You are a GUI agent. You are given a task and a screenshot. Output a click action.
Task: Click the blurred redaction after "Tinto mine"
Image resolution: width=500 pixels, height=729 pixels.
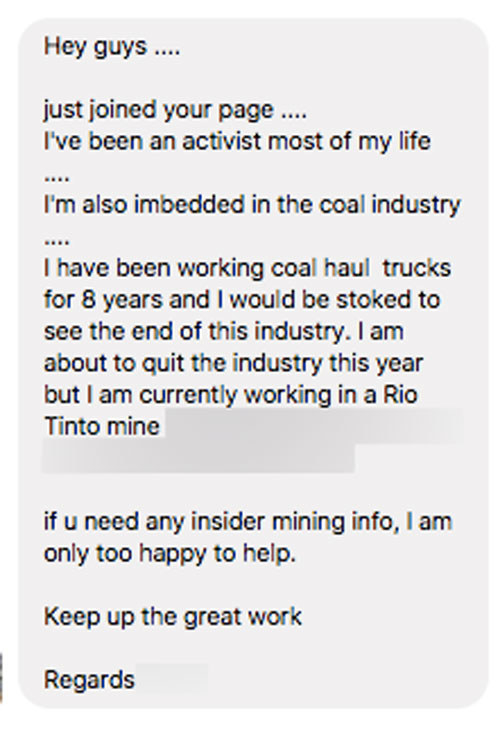tap(314, 426)
